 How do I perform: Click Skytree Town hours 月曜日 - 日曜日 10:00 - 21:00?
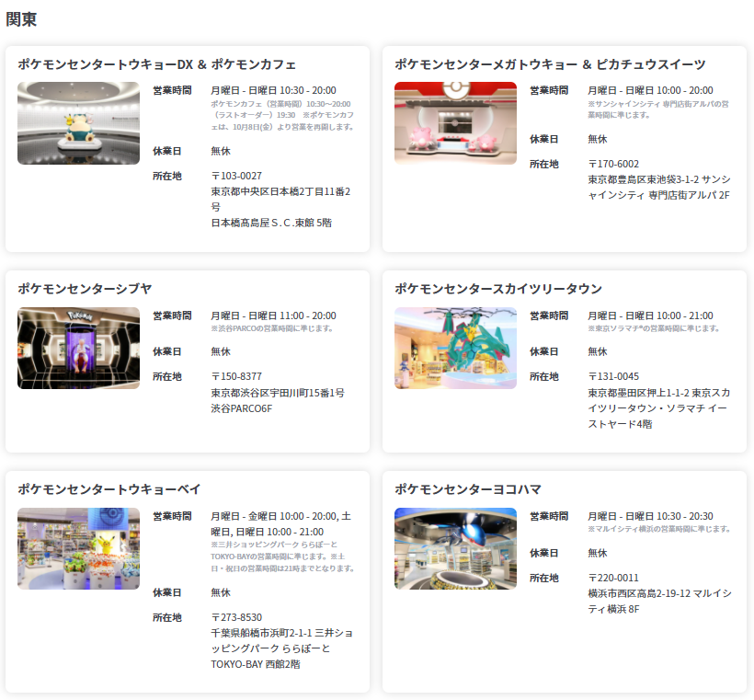click(x=650, y=316)
